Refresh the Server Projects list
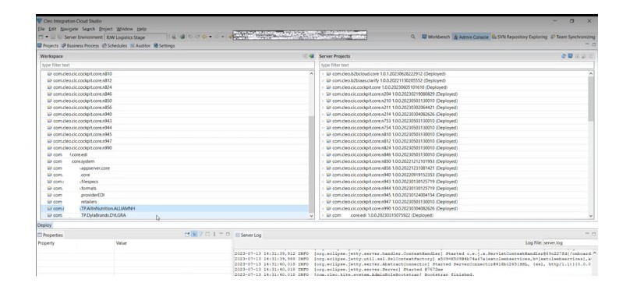This screenshot has height=290, width=644. point(564,56)
